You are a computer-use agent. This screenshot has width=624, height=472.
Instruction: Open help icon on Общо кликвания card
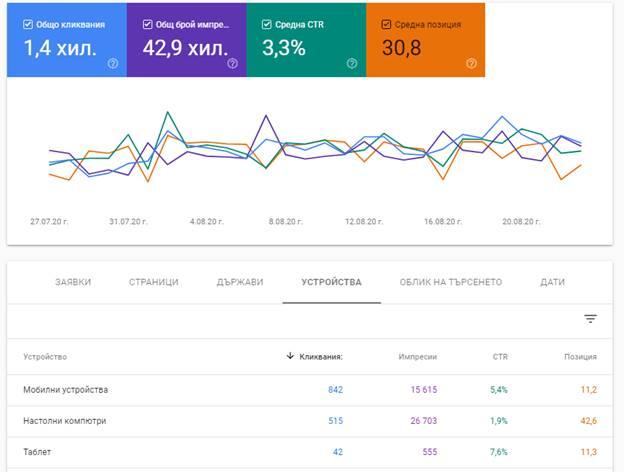click(x=113, y=63)
